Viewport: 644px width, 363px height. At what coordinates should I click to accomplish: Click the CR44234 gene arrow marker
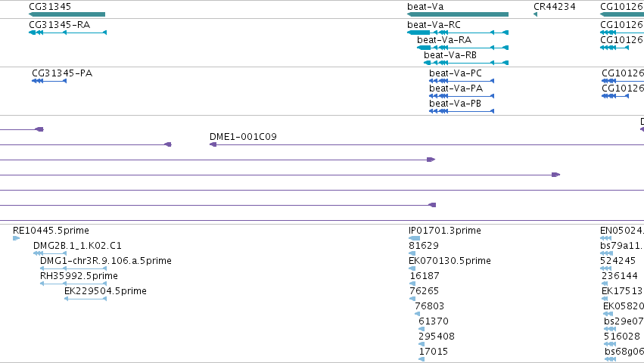point(535,14)
